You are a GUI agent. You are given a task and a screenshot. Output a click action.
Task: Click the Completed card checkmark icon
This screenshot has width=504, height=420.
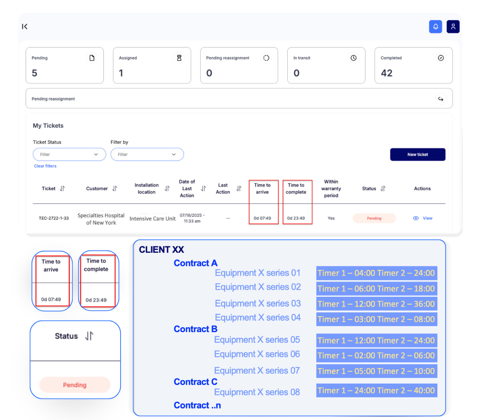[x=441, y=58]
